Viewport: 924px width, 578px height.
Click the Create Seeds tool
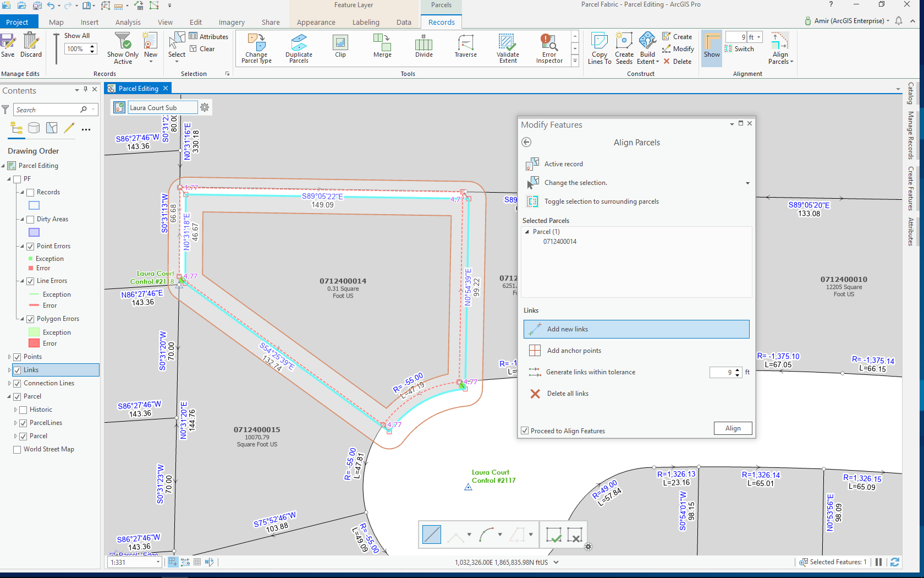tap(624, 48)
